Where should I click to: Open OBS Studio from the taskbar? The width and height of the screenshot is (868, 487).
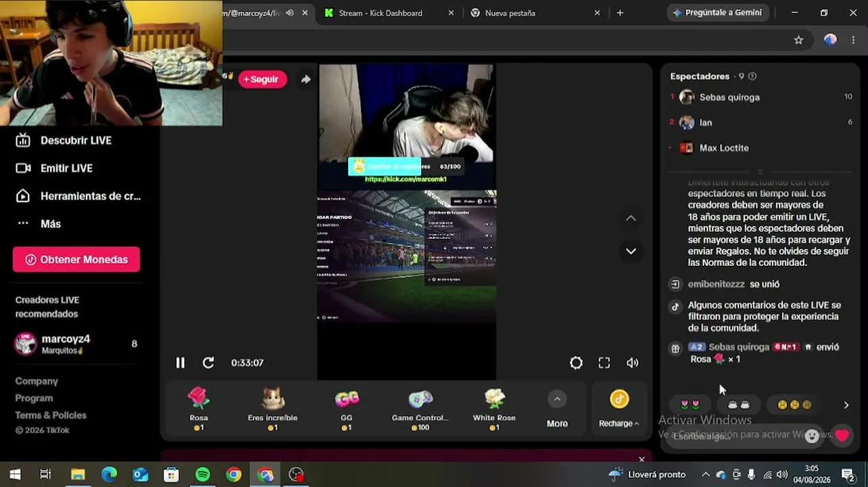coord(296,475)
